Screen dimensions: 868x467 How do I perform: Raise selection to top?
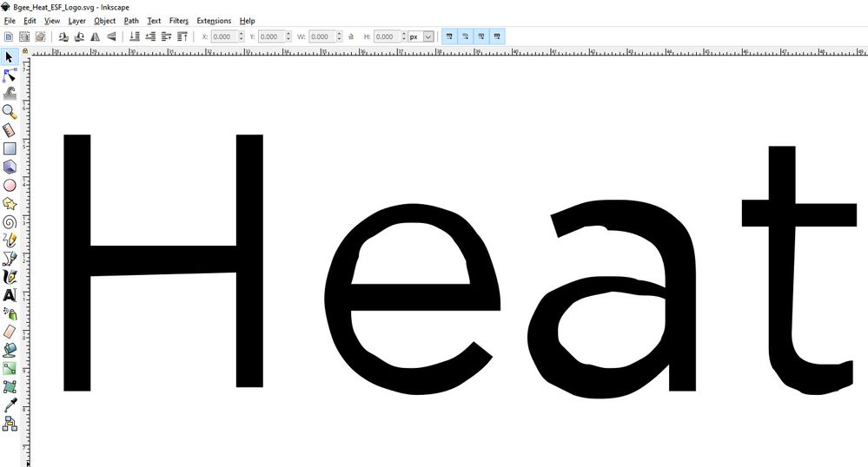(182, 36)
